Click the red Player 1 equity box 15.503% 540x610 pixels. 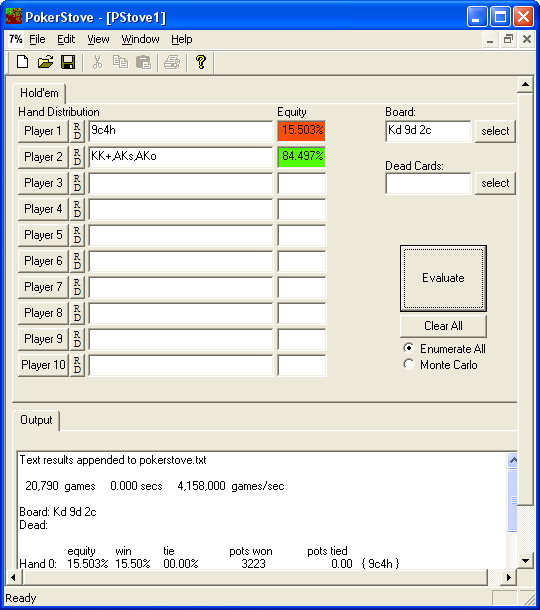(302, 131)
